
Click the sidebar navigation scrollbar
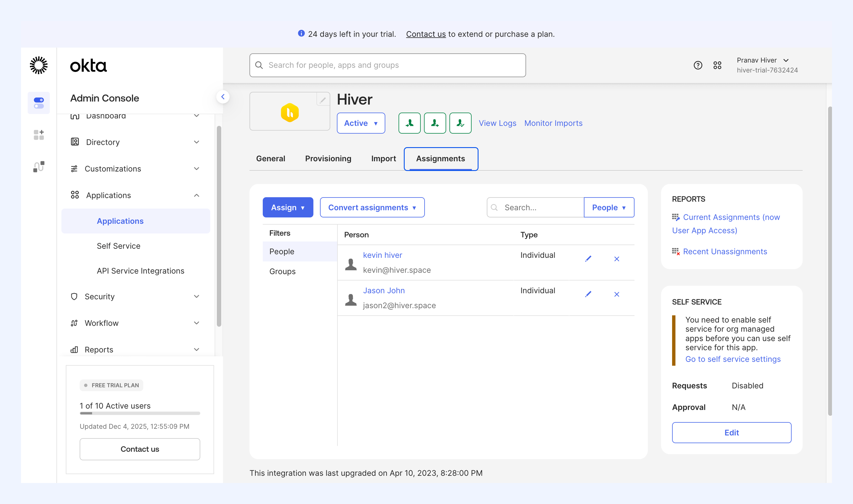(219, 226)
